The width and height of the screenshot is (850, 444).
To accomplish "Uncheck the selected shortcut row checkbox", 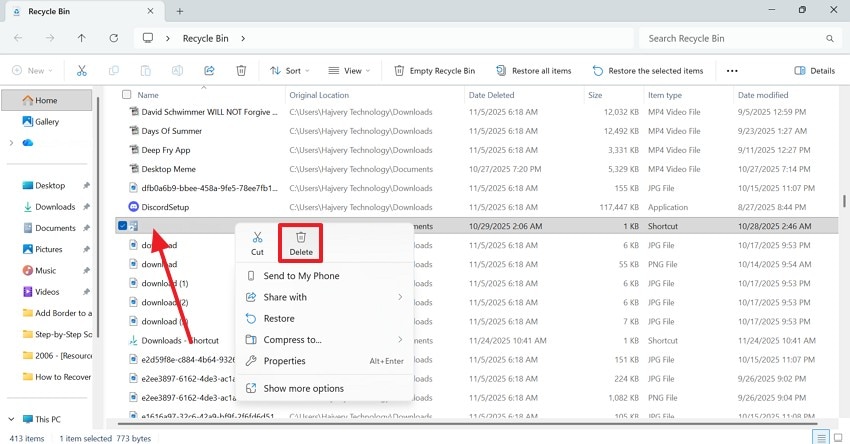I will click(x=123, y=226).
